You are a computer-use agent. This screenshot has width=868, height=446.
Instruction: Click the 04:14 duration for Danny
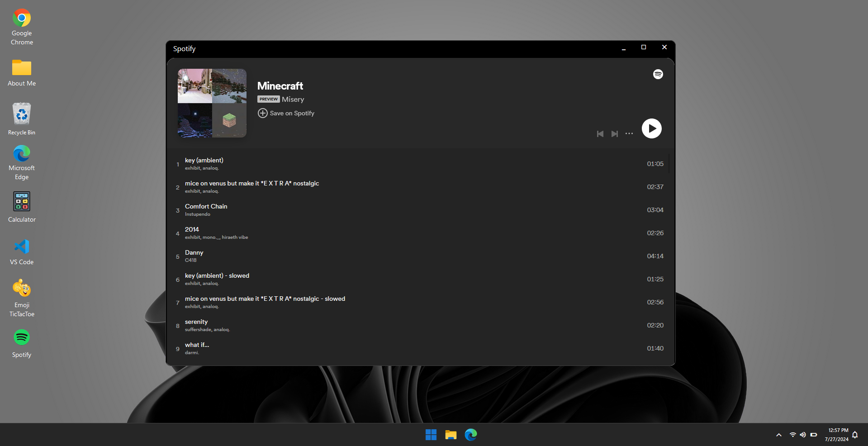tap(655, 256)
